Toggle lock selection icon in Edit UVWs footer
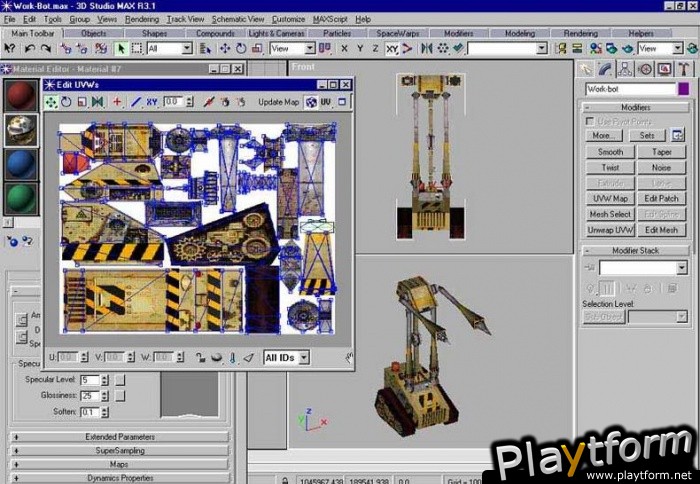Viewport: 700px width, 484px height. (x=200, y=357)
